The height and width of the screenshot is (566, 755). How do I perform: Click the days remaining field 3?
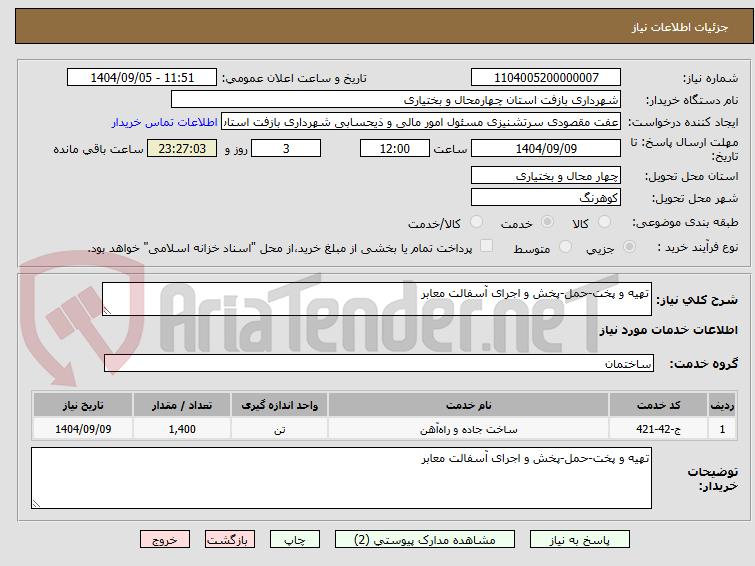(286, 148)
